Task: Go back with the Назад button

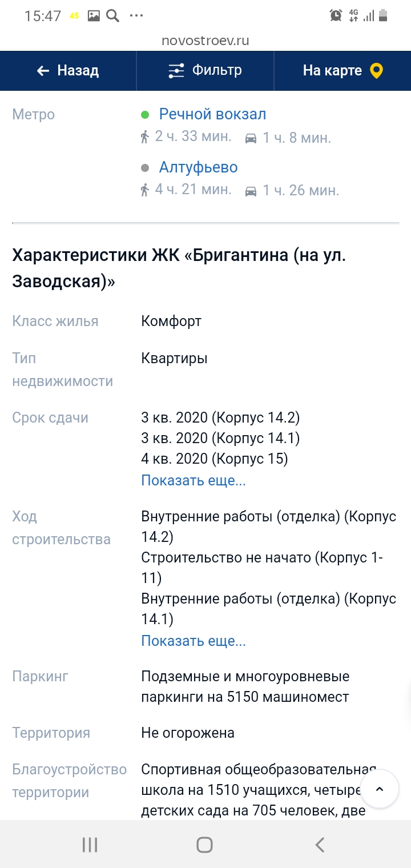Action: [68, 71]
